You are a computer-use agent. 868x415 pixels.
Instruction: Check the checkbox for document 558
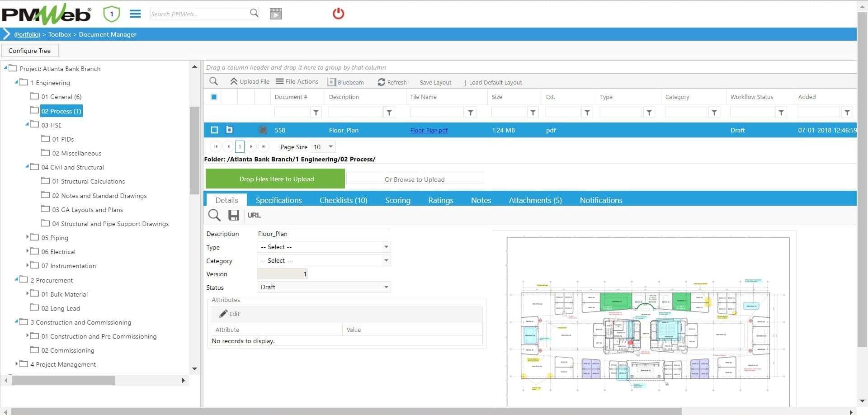214,130
